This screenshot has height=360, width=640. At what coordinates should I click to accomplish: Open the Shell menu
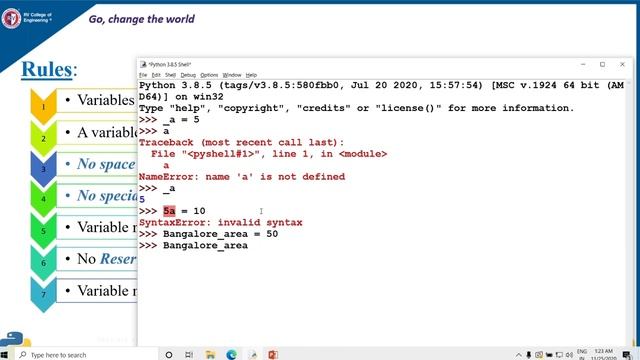170,75
